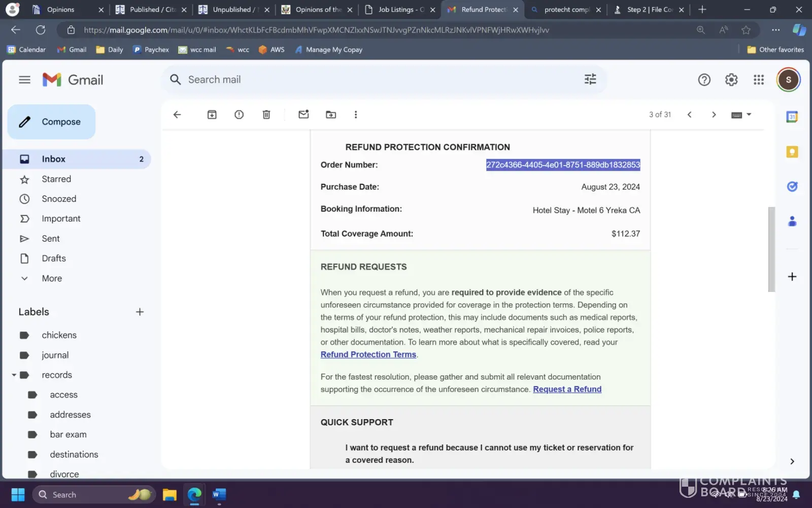
Task: Show search options filter icon
Action: click(590, 79)
